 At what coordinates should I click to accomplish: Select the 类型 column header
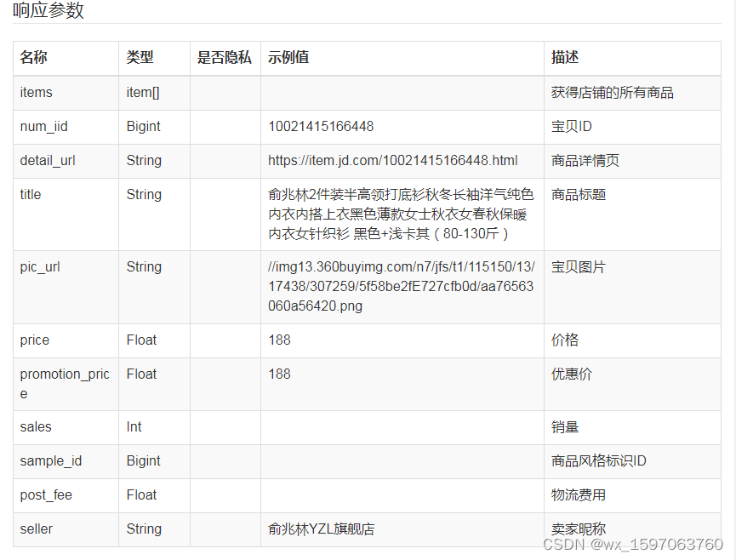click(x=140, y=57)
